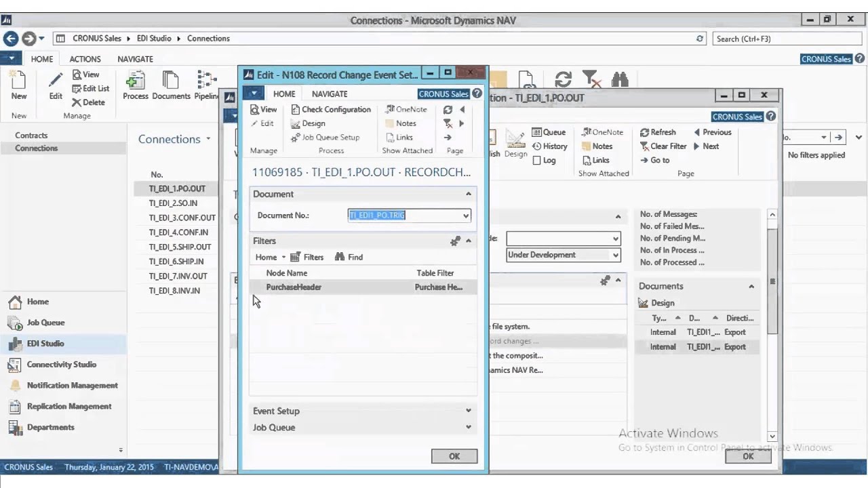Click the Design action in the Documents pane
Screen dimensions: 868x488
click(656, 303)
